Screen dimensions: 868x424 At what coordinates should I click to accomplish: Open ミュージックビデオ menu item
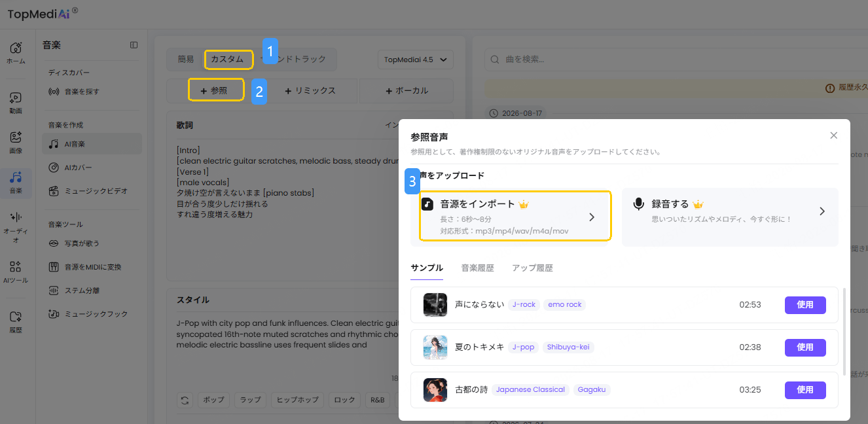pos(92,191)
